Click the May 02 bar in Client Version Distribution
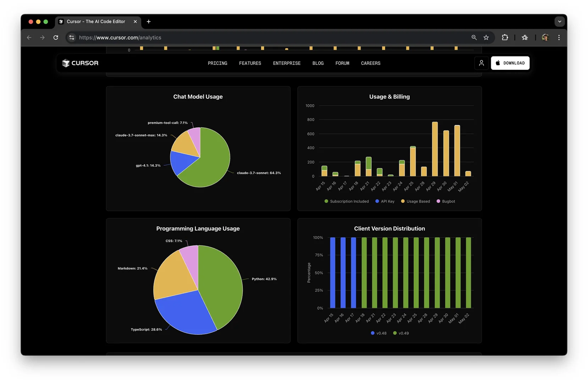The height and width of the screenshot is (383, 588). [468, 273]
